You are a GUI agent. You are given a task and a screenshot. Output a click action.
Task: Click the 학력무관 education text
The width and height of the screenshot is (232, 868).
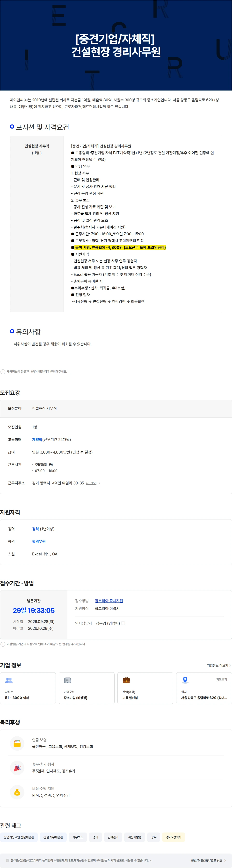pyautogui.click(x=39, y=541)
